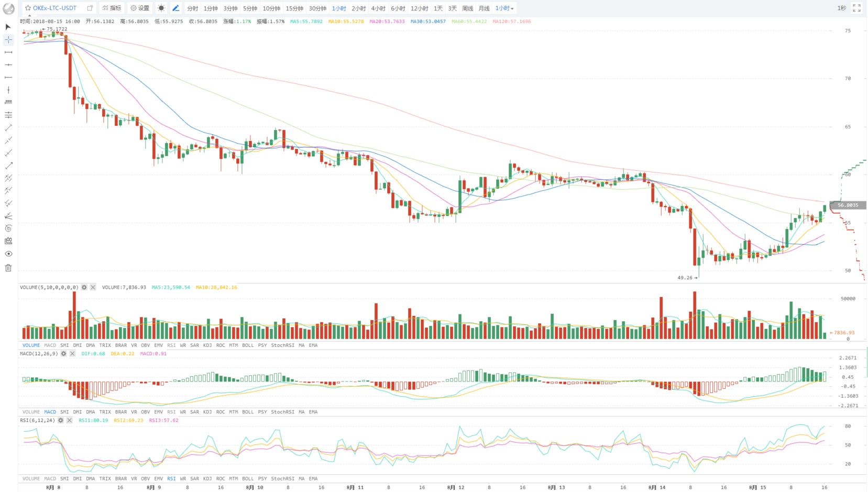Switch bottom sub-panel to VOLUME indicator
Screen dimensions: 868x492
click(31, 478)
